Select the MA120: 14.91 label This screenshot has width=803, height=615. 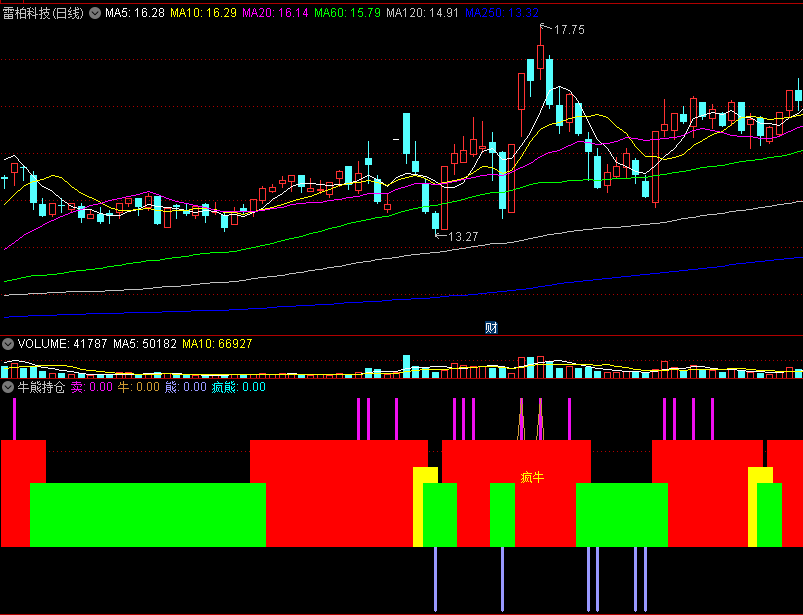(422, 13)
